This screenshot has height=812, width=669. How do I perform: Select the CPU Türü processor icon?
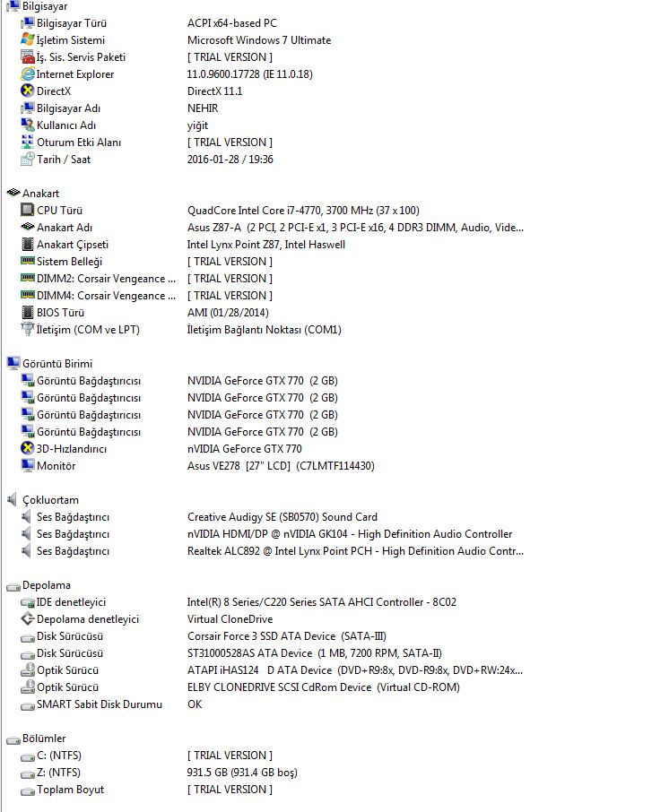27,211
